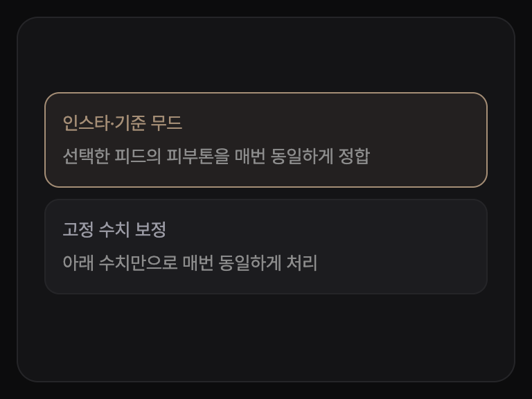The height and width of the screenshot is (399, 532).
Task: Click description 아래 수치만으로 매번 동일하게 처리
Action: tap(190, 263)
